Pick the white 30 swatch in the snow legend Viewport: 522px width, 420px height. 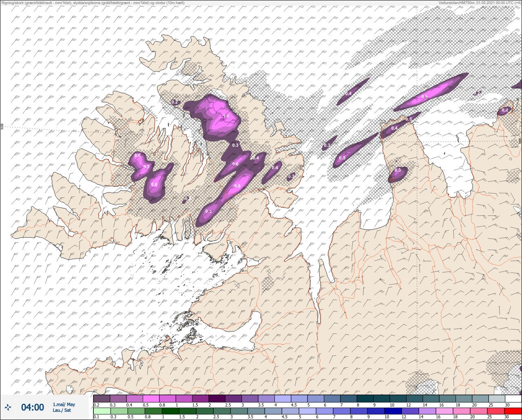click(513, 398)
